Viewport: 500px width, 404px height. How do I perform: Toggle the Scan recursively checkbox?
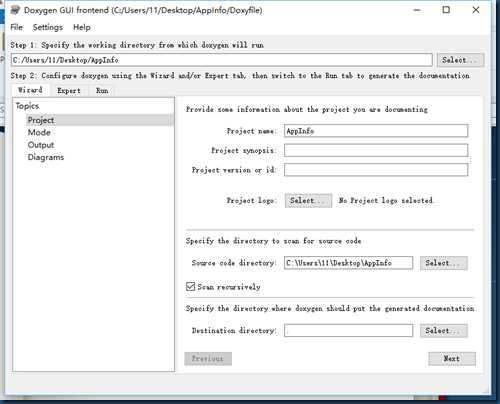(190, 286)
